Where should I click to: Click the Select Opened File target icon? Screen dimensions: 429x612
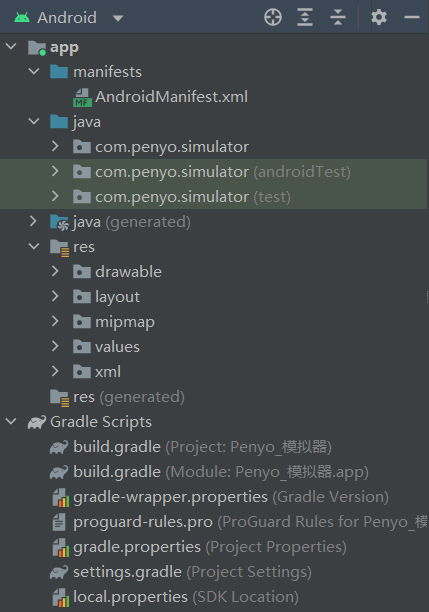(x=272, y=18)
